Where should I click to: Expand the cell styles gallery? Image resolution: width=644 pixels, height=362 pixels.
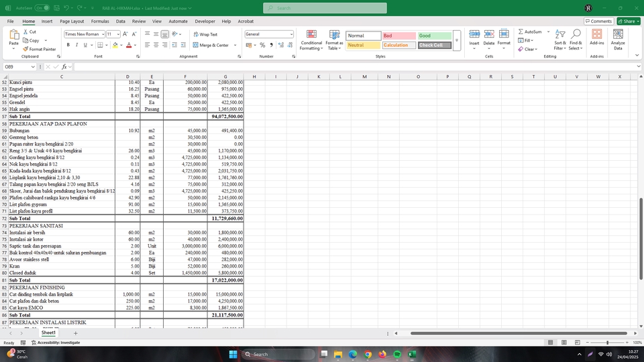pyautogui.click(x=457, y=40)
